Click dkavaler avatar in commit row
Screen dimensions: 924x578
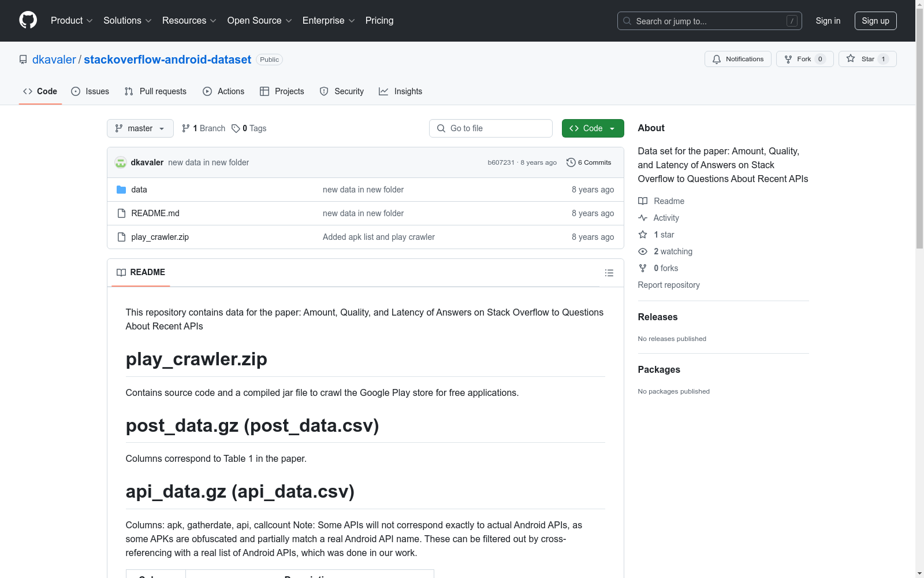tap(121, 162)
